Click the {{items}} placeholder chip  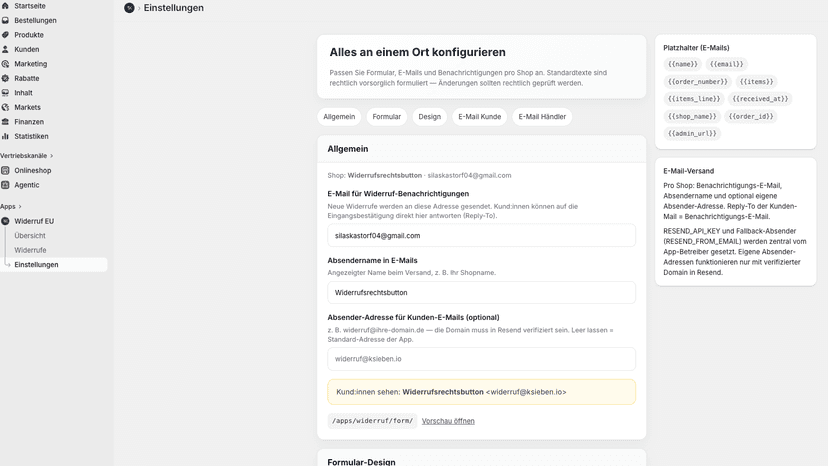[x=757, y=82]
